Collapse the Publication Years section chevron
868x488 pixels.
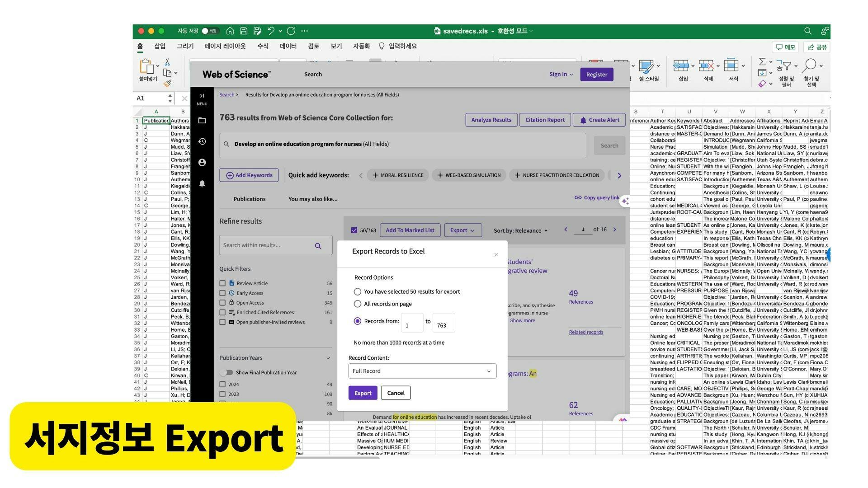(x=328, y=358)
